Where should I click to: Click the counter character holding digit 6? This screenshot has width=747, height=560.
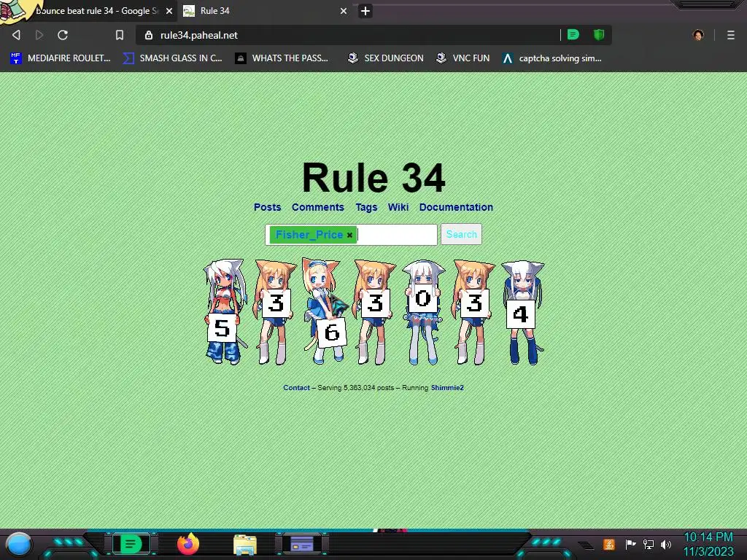point(325,311)
